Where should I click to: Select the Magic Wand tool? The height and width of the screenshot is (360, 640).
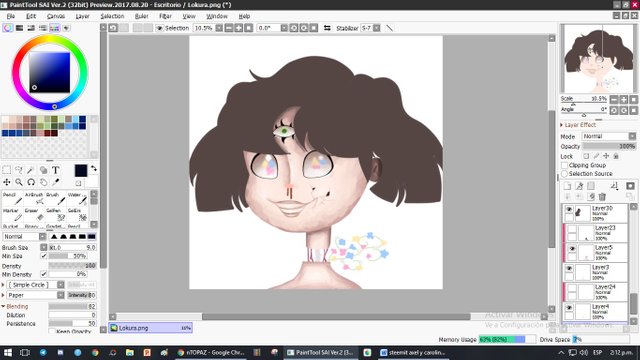pyautogui.click(x=31, y=170)
